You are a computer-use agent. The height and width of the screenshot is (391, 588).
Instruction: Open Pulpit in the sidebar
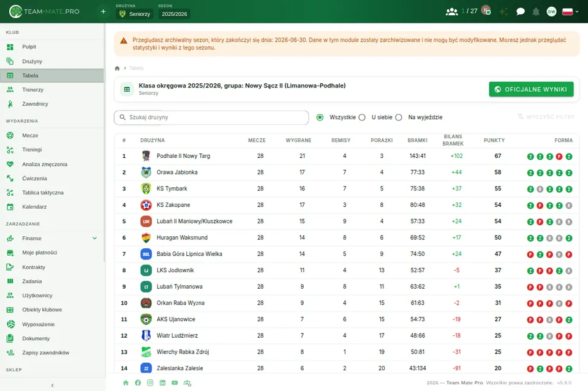52,47
